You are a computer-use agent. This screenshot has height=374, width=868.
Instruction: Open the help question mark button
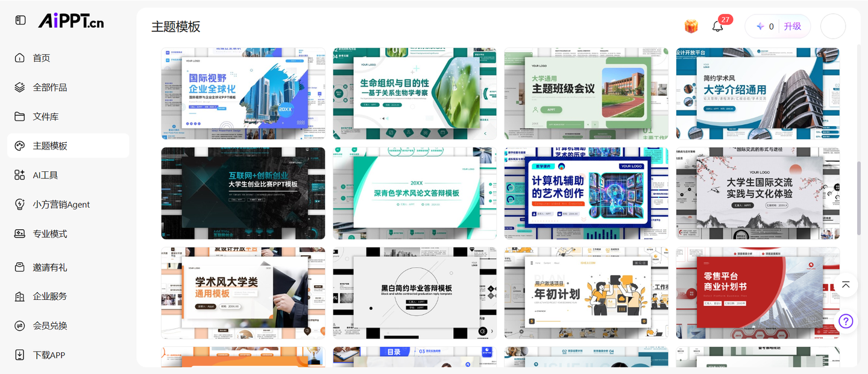pyautogui.click(x=846, y=321)
